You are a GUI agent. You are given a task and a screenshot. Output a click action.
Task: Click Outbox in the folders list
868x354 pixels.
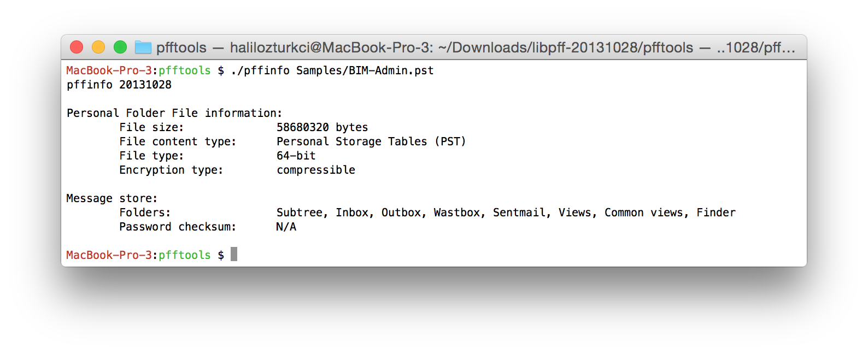pos(401,213)
